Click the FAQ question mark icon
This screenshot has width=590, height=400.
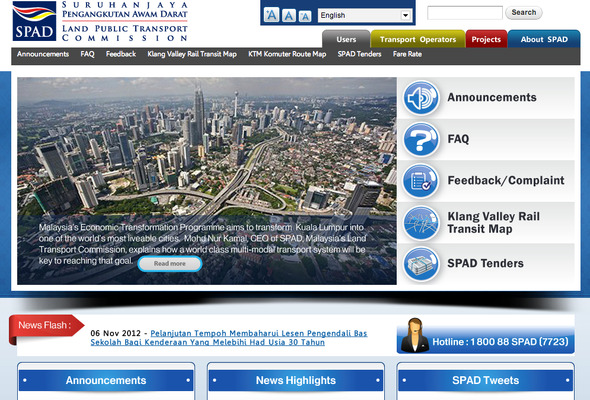pos(421,139)
